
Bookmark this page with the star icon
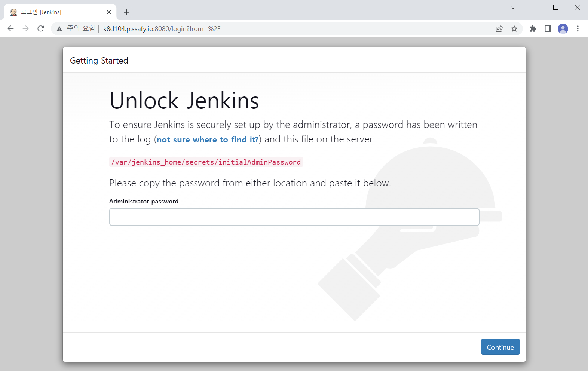(514, 29)
